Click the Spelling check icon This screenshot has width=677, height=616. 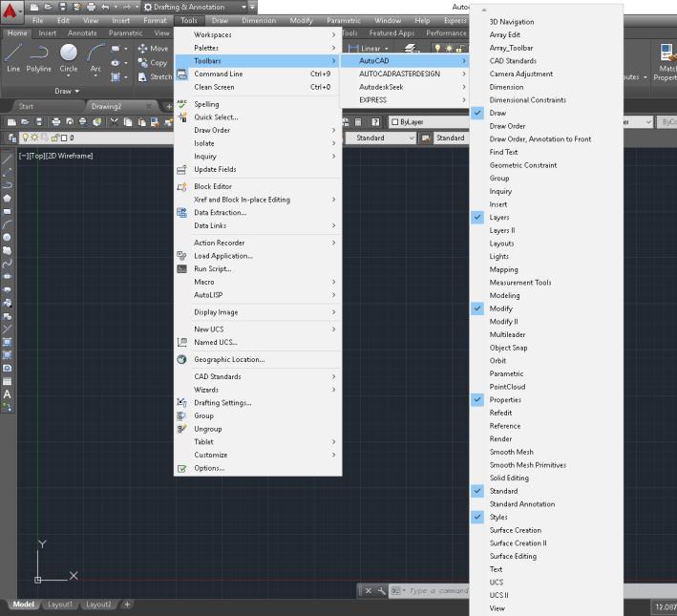(181, 104)
